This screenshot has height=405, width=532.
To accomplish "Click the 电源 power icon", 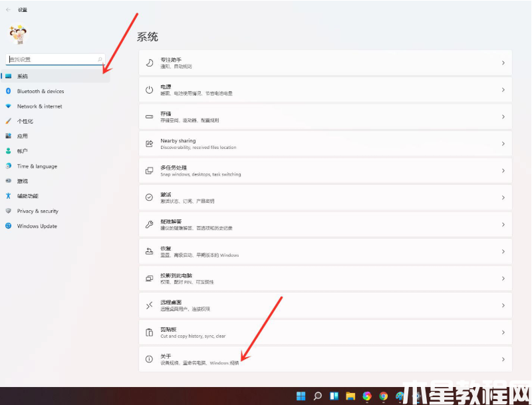I will (x=149, y=90).
